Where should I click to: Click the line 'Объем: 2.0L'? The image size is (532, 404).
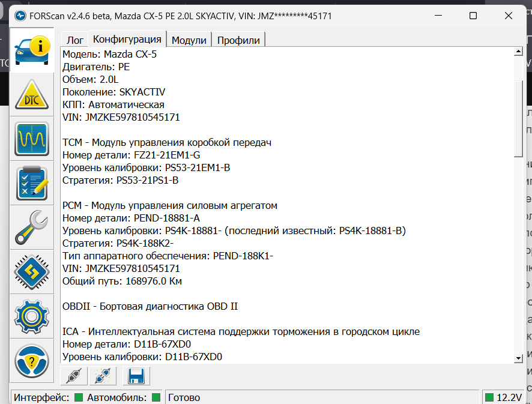(90, 79)
